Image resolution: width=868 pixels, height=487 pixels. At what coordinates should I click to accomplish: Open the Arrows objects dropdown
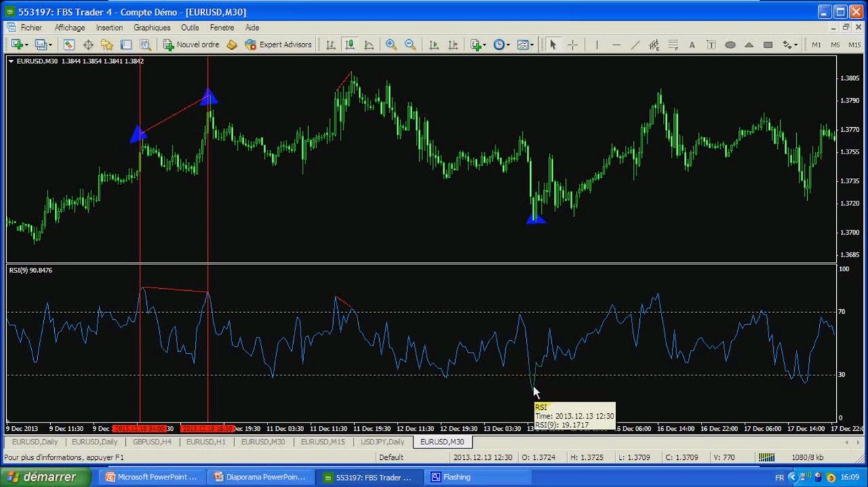pyautogui.click(x=789, y=45)
